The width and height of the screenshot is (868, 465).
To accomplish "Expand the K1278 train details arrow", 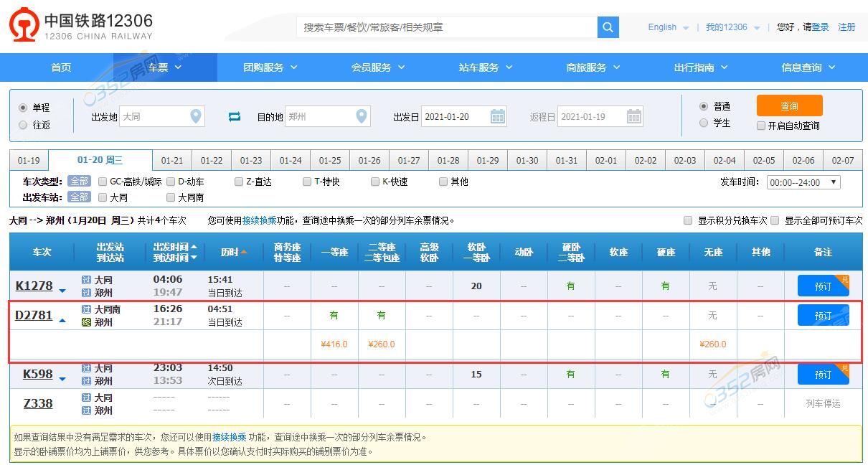I will [62, 291].
